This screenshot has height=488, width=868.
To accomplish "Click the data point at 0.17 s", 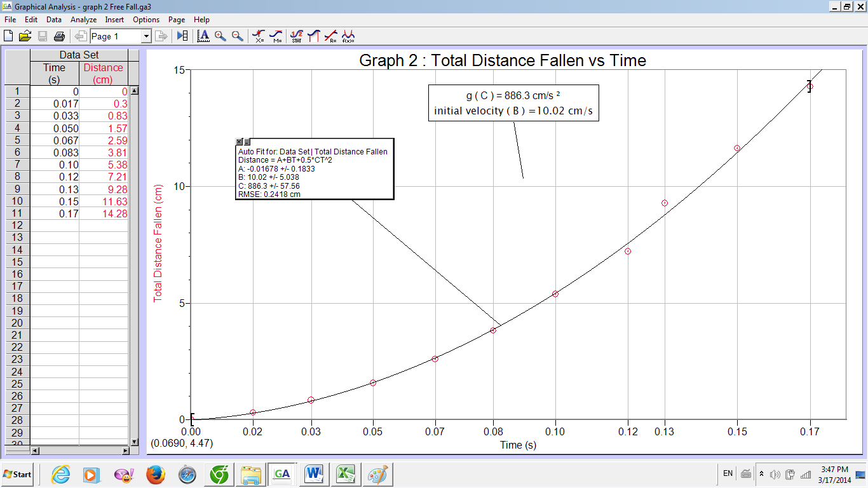I will pos(810,86).
